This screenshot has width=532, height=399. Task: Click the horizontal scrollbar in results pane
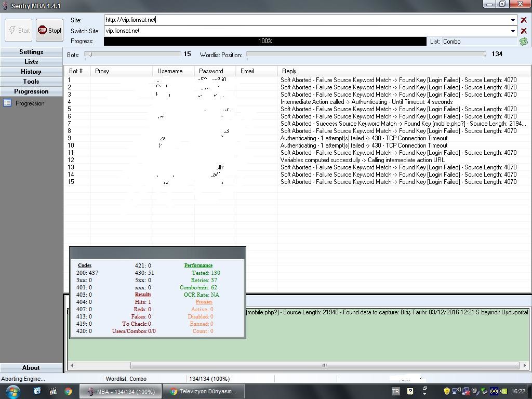coord(324,365)
